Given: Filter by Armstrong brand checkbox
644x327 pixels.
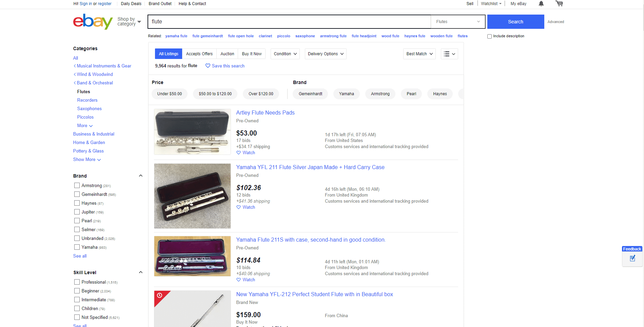Looking at the screenshot, I should pyautogui.click(x=77, y=185).
